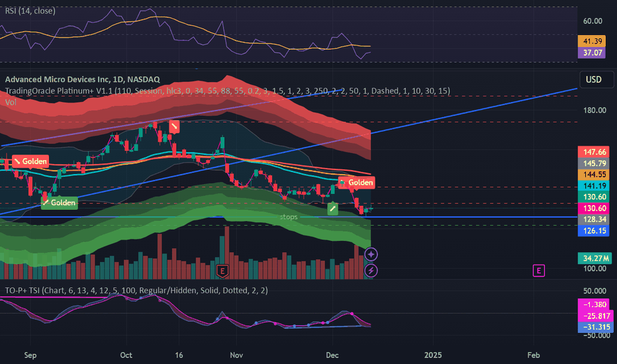617x364 pixels.
Task: Click the 141.19 cyan price label
Action: click(x=594, y=186)
